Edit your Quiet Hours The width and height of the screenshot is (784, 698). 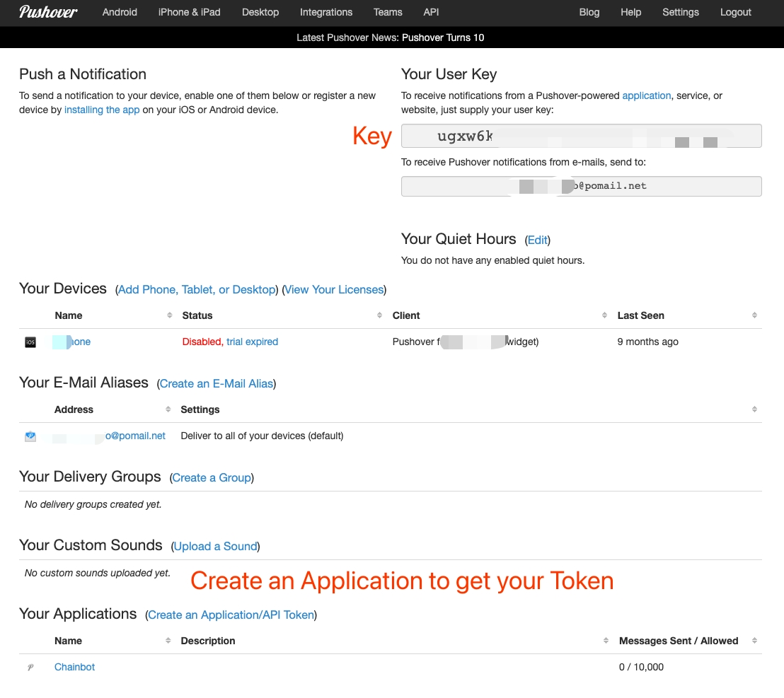pyautogui.click(x=538, y=240)
